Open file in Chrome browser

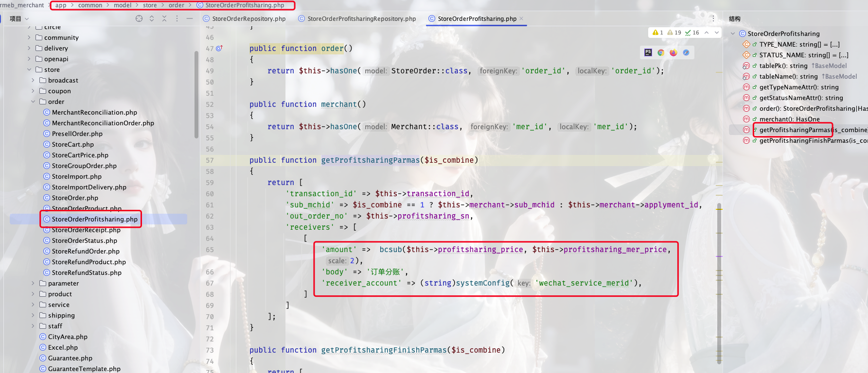pyautogui.click(x=661, y=52)
